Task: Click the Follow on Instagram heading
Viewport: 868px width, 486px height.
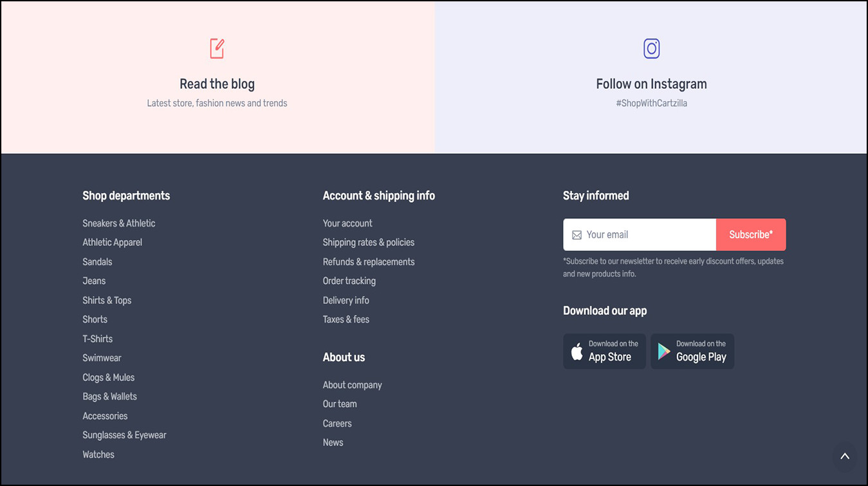Action: 651,84
